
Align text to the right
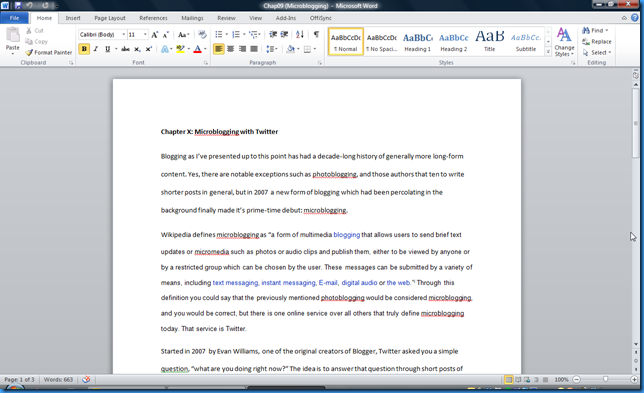coord(242,49)
